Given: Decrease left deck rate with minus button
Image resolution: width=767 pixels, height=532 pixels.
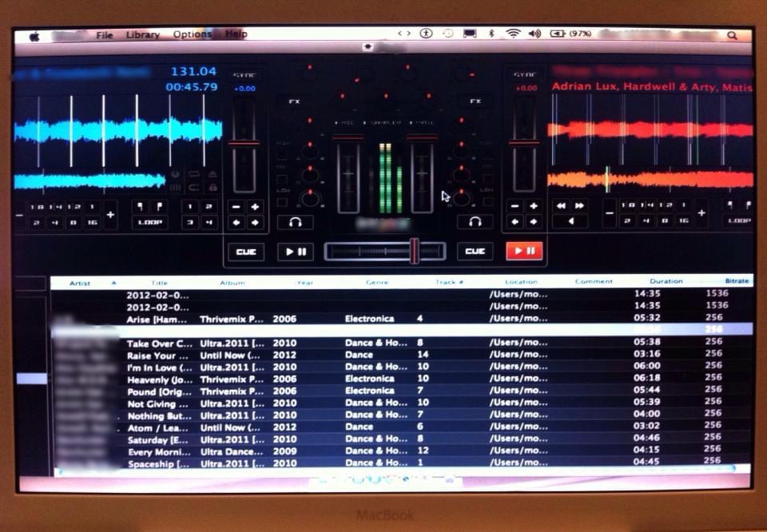Looking at the screenshot, I should [x=236, y=207].
